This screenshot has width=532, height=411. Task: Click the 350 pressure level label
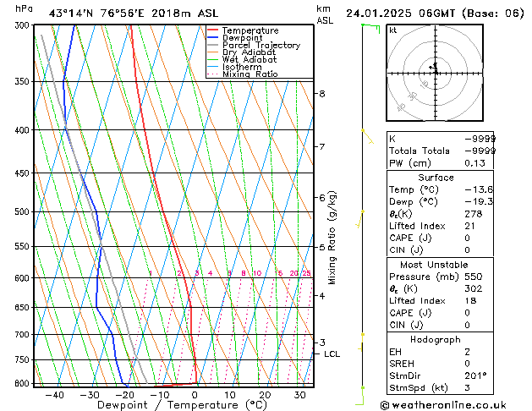click(x=24, y=82)
